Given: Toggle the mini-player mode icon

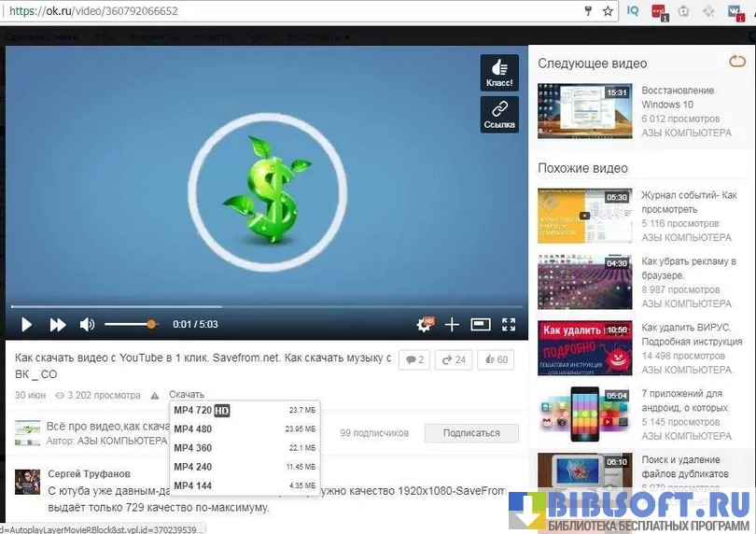Looking at the screenshot, I should [481, 325].
